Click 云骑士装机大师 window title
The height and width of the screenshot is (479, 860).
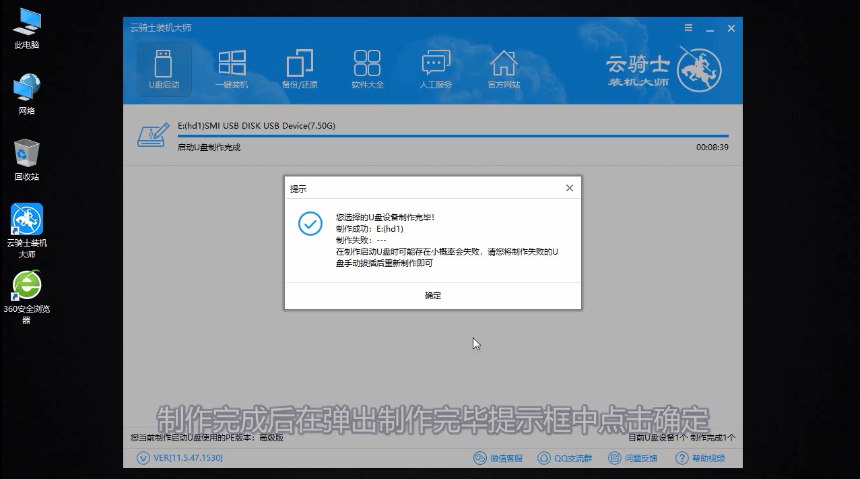coord(161,28)
